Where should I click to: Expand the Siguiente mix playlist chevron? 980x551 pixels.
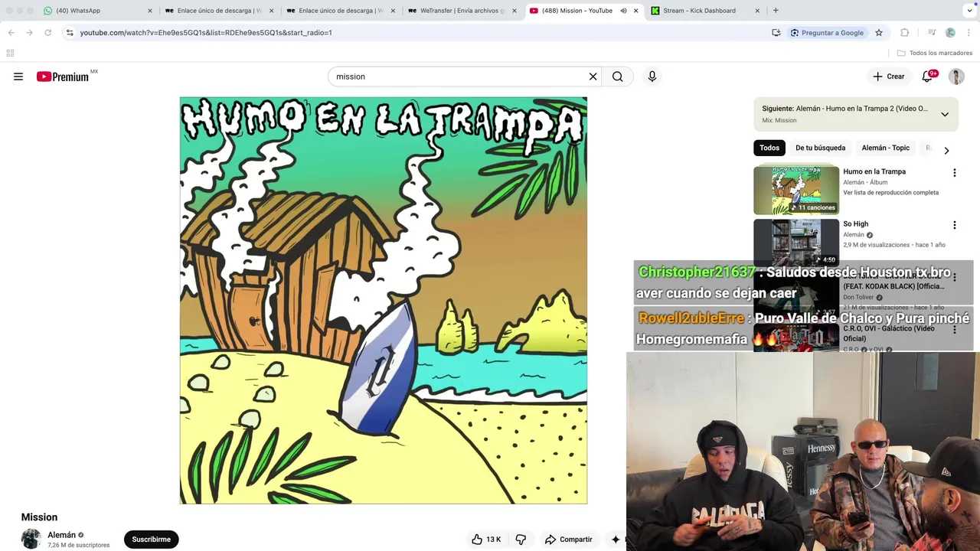(945, 114)
